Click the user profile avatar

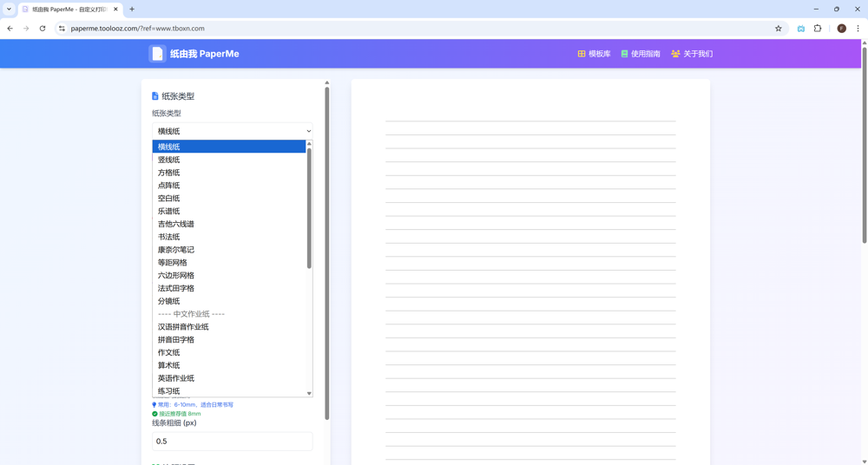coord(841,29)
